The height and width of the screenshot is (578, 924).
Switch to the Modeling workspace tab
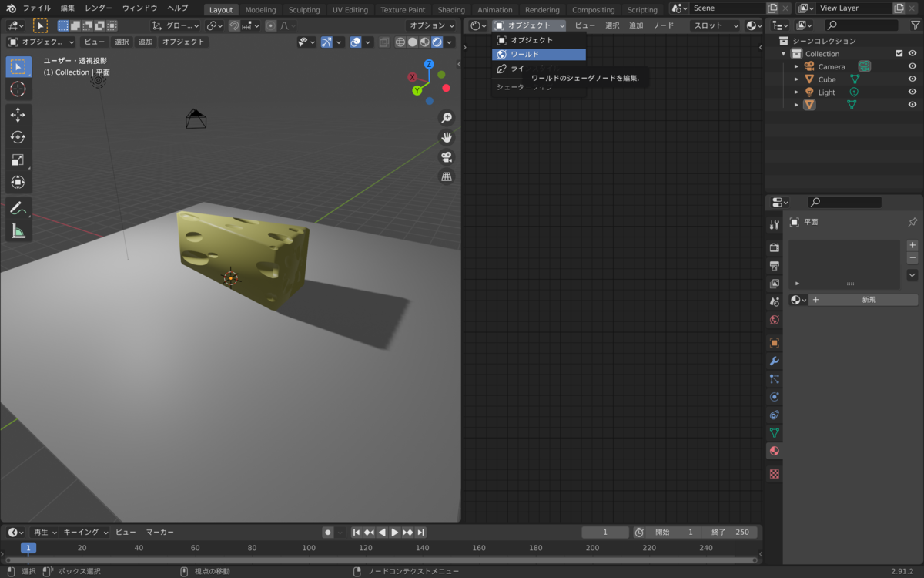click(x=260, y=10)
